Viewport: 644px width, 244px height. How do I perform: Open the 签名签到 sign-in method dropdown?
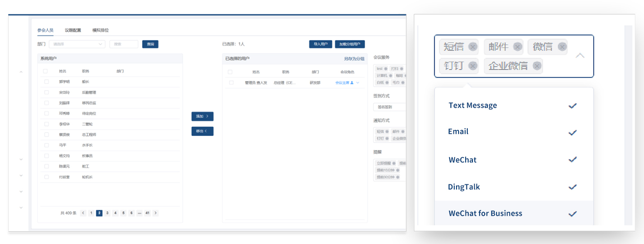[x=389, y=107]
